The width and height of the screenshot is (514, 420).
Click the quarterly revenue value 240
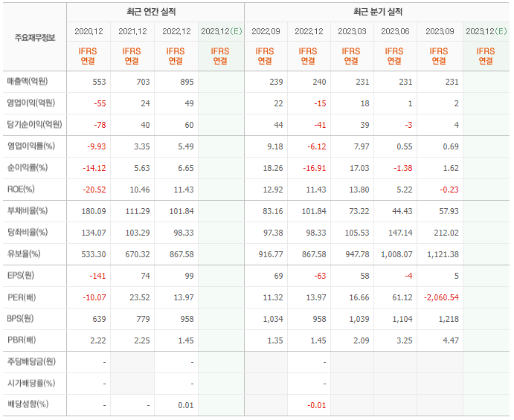tap(320, 82)
